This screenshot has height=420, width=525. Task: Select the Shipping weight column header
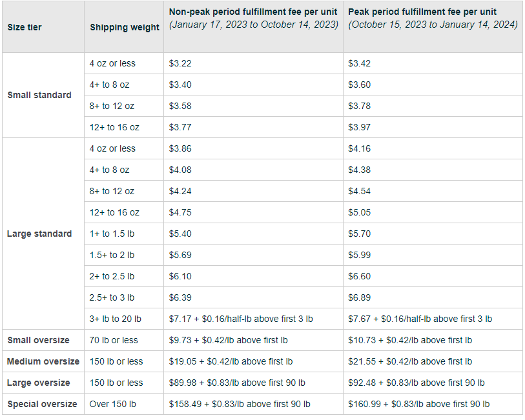tap(124, 26)
